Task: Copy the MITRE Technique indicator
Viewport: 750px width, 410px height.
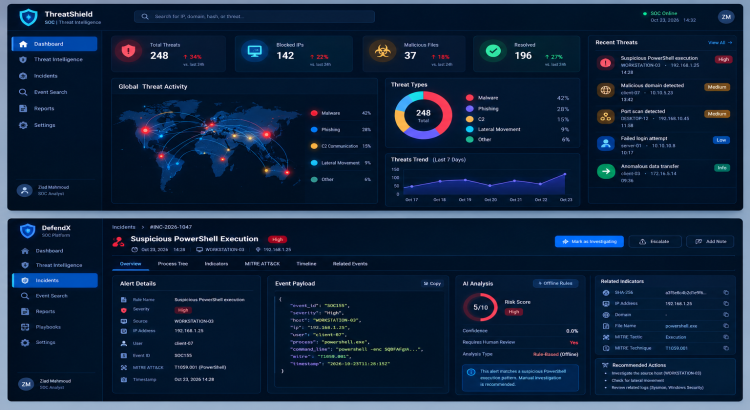Action: [726, 348]
